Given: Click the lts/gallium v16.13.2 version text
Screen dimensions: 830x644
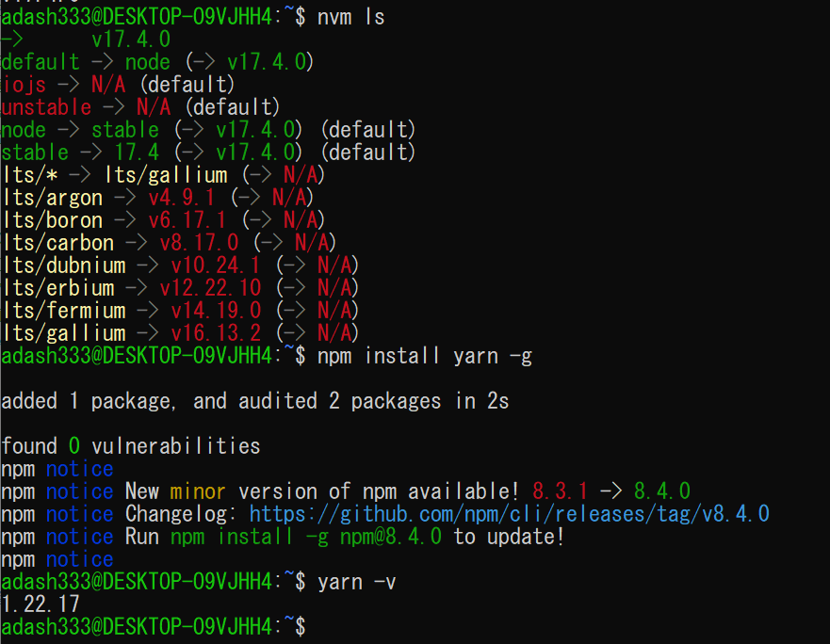Looking at the screenshot, I should [x=216, y=333].
